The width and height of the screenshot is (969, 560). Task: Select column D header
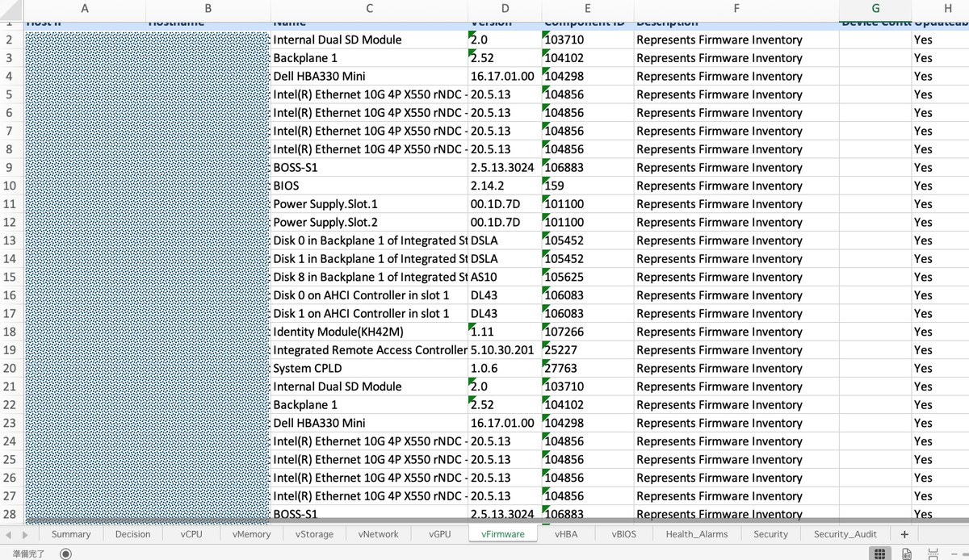coord(505,9)
